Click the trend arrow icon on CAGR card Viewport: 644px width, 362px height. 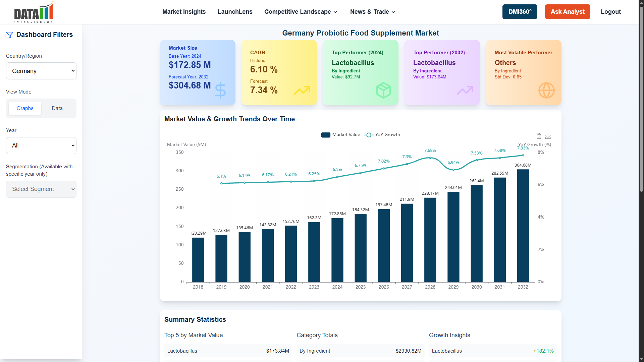click(302, 90)
